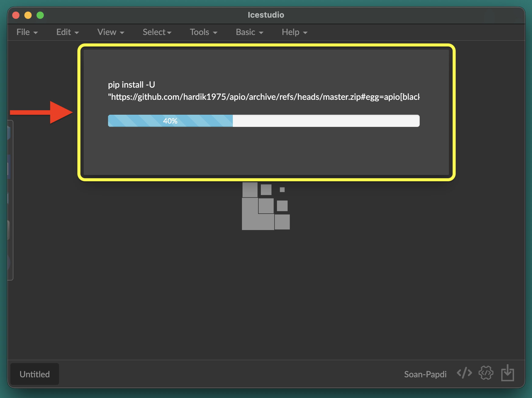Click the pip install command text
Viewport: 532px width, 398px height.
point(131,85)
